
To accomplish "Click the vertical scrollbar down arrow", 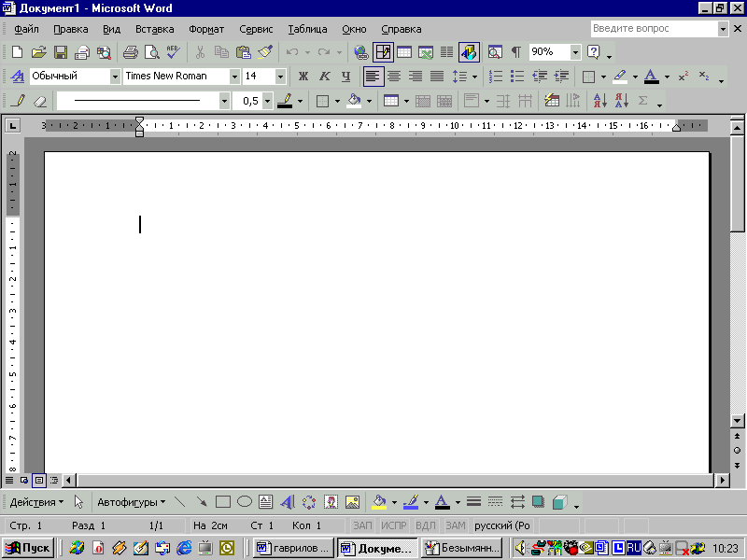I will [737, 420].
